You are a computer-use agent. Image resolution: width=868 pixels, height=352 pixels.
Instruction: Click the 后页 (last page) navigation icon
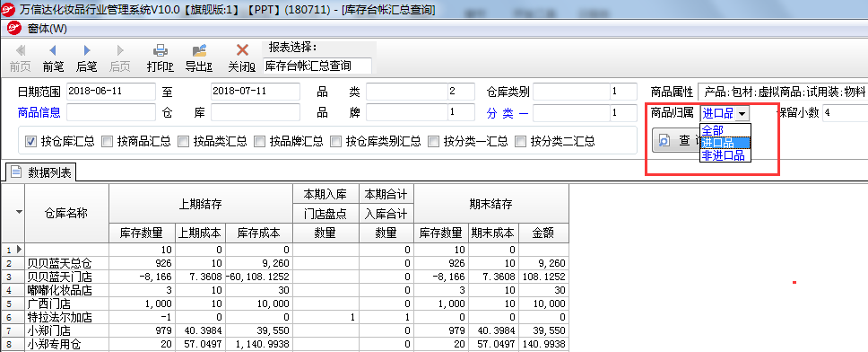pos(119,51)
